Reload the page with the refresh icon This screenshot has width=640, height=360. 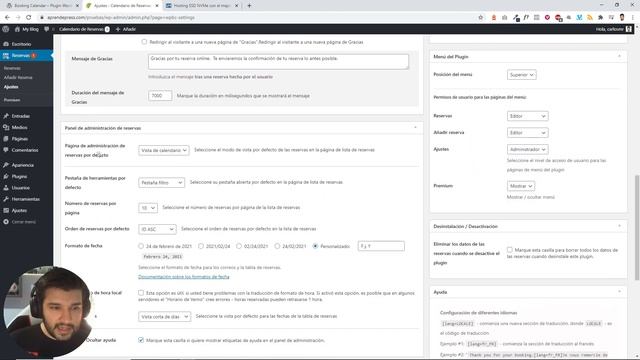pyautogui.click(x=29, y=18)
